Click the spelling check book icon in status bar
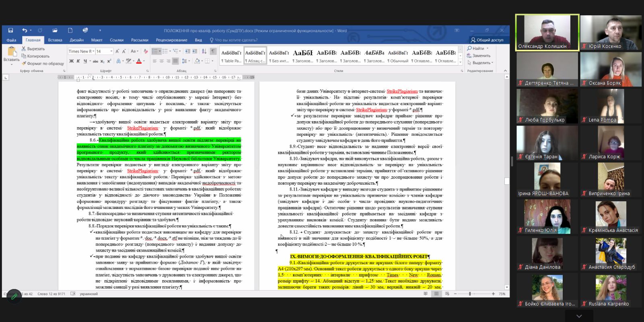 tap(73, 294)
